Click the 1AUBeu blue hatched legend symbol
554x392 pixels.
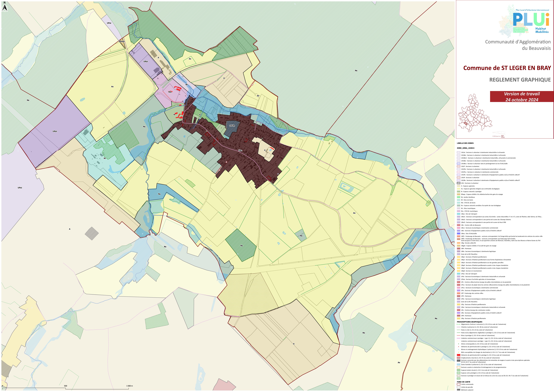459,164
